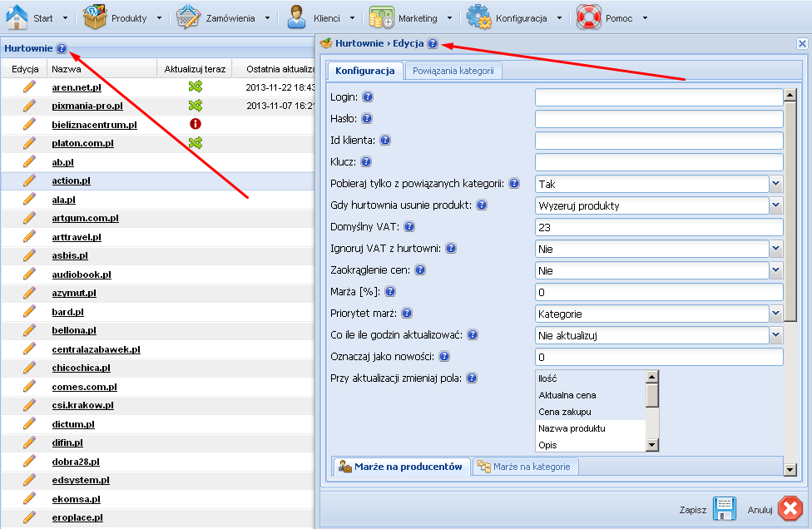The width and height of the screenshot is (812, 529).
Task: Click into the Login input field
Action: point(659,97)
